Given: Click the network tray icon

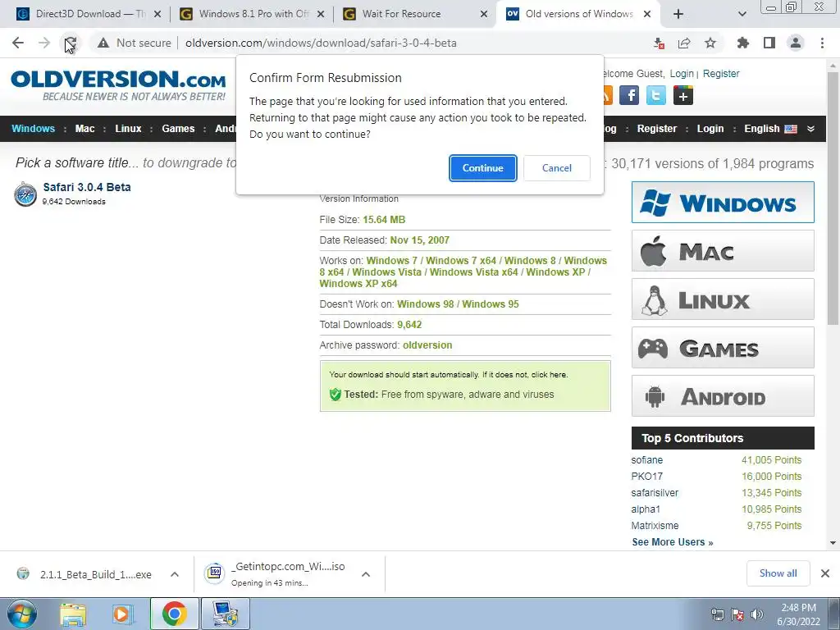Looking at the screenshot, I should (x=717, y=614).
